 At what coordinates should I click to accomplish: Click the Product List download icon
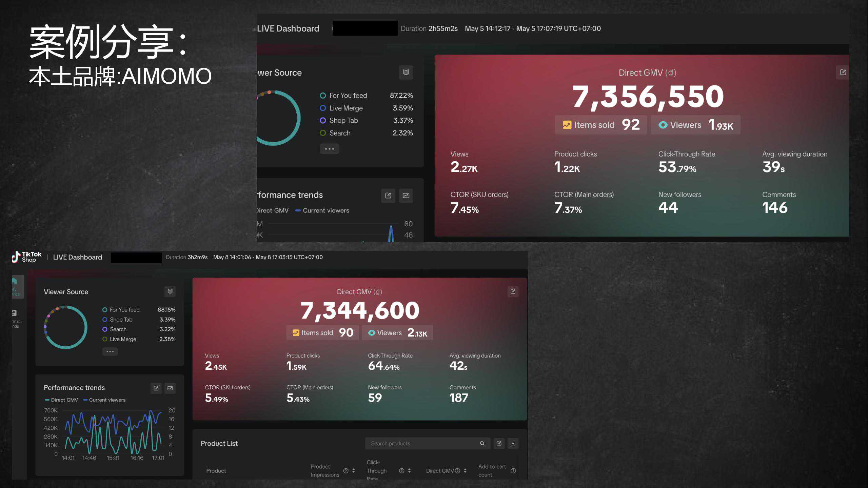coord(513,443)
